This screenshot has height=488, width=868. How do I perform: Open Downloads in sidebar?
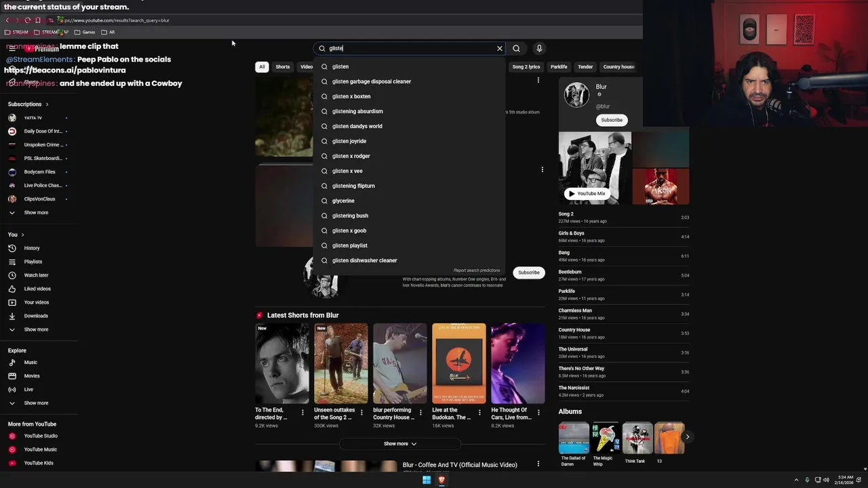click(x=36, y=316)
